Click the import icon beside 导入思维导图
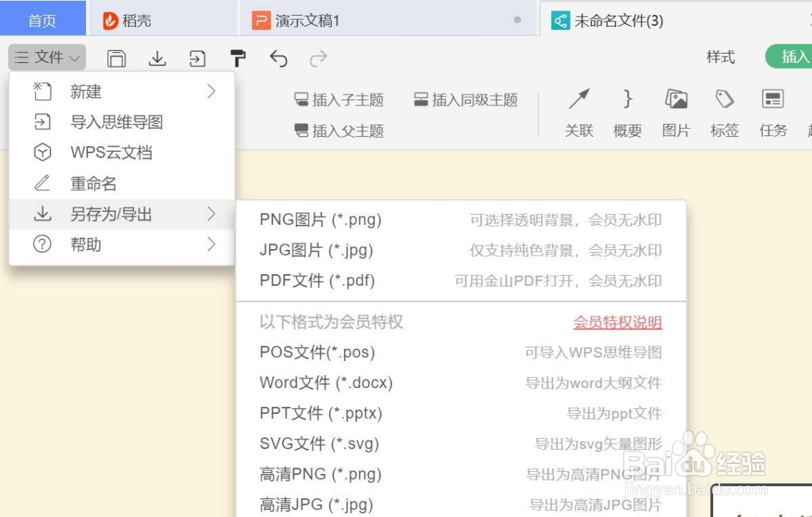Image resolution: width=812 pixels, height=517 pixels. point(42,122)
